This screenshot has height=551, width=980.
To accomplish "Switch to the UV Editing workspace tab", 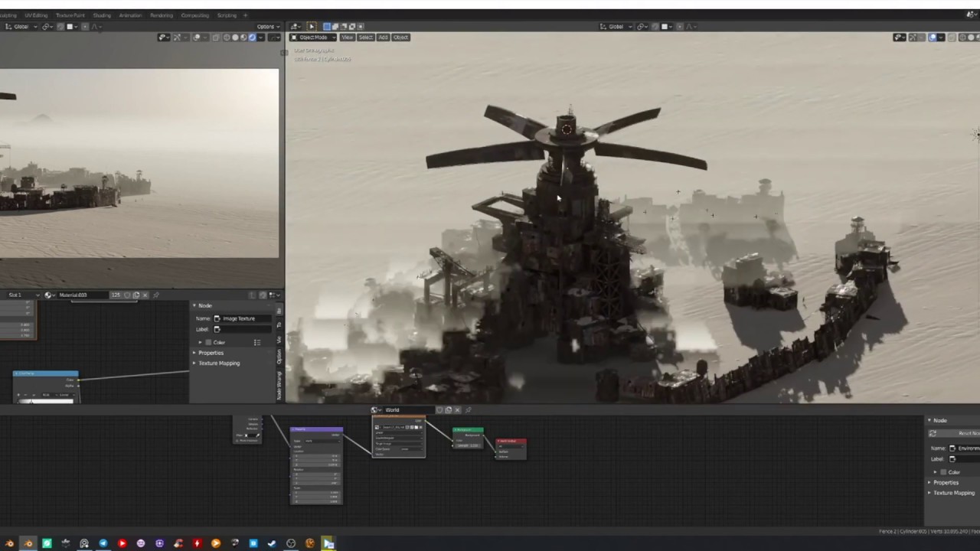I will coord(36,15).
